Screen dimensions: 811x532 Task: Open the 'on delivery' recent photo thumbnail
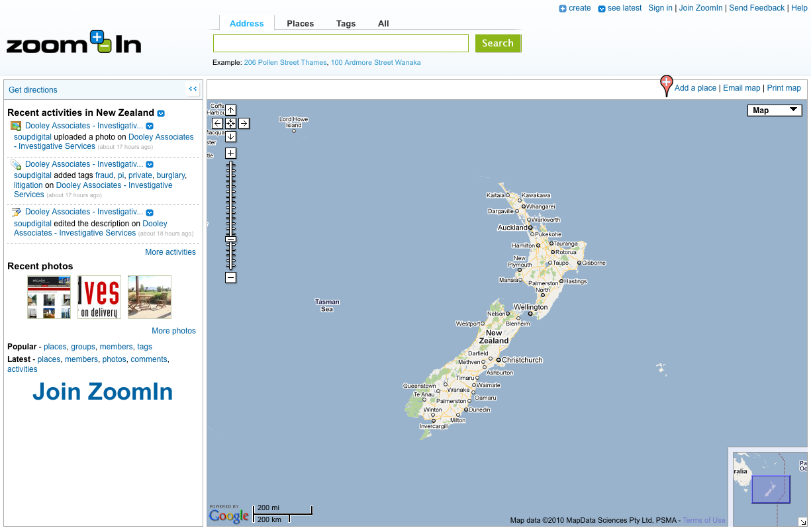[99, 297]
